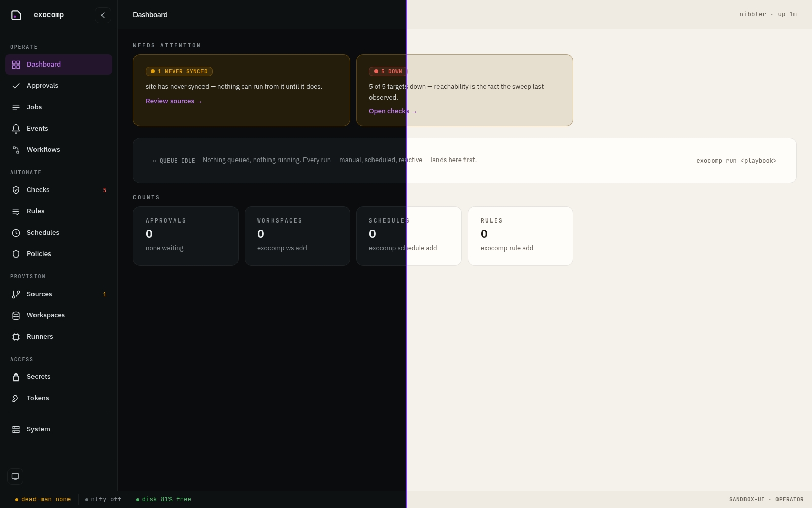The height and width of the screenshot is (508, 812).
Task: Click the Jobs list icon
Action: tap(16, 107)
